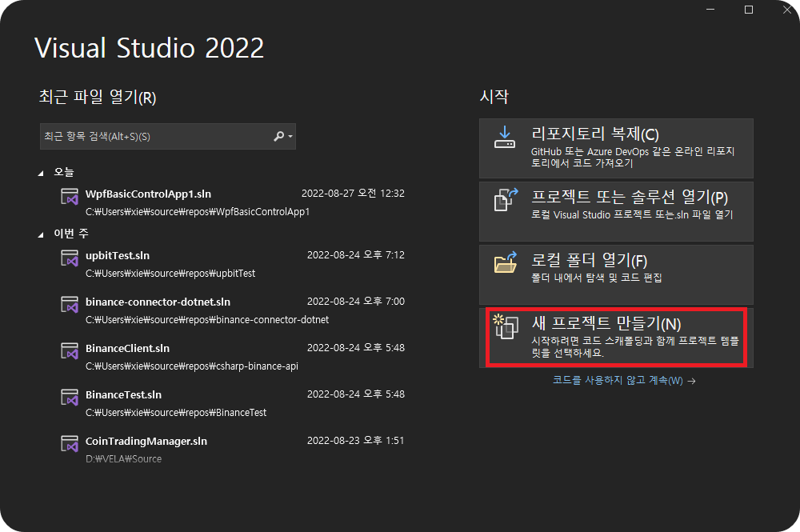
Task: Click the solution icon for upbitTest.sln
Action: 70,258
